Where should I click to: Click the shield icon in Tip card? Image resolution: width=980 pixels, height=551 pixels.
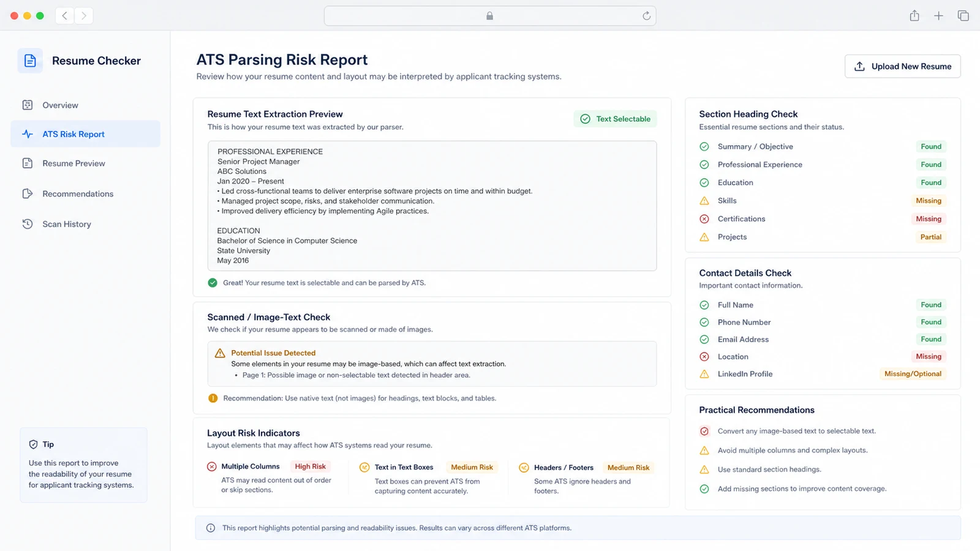pyautogui.click(x=34, y=444)
